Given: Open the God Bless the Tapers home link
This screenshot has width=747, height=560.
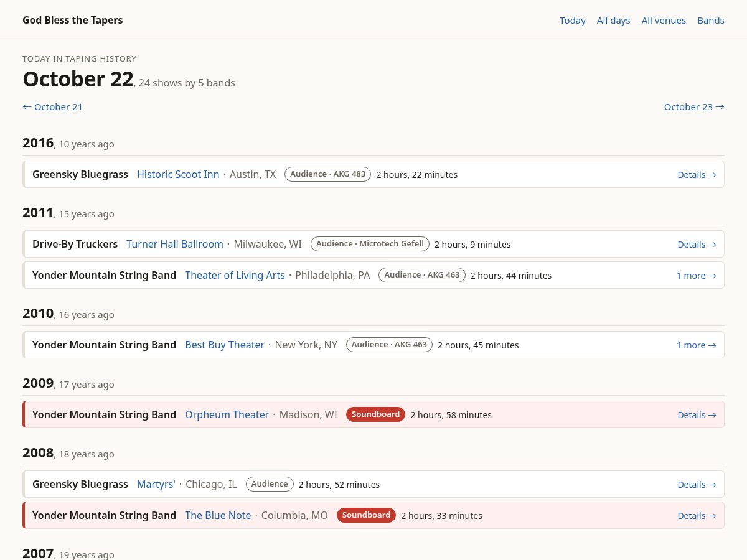Looking at the screenshot, I should pos(72,20).
